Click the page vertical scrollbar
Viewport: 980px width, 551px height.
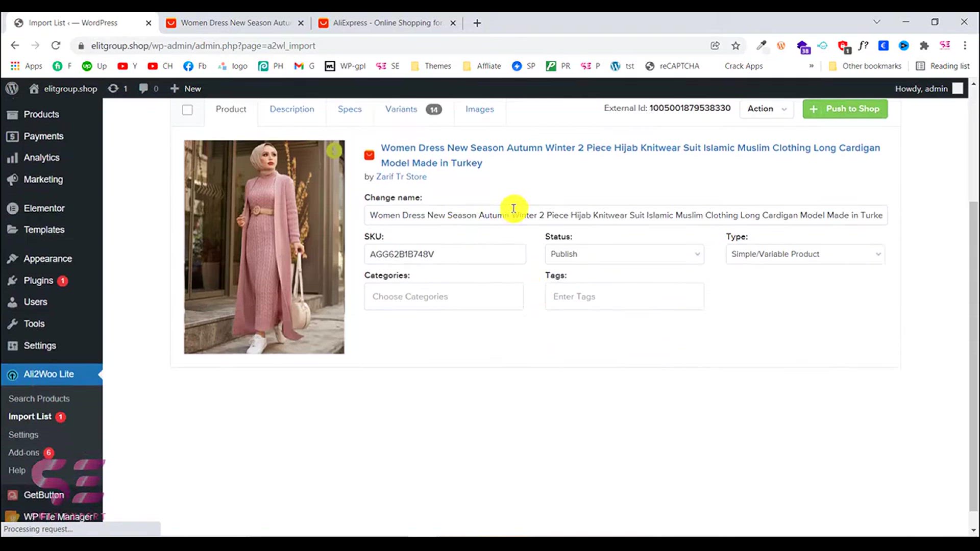click(x=973, y=356)
